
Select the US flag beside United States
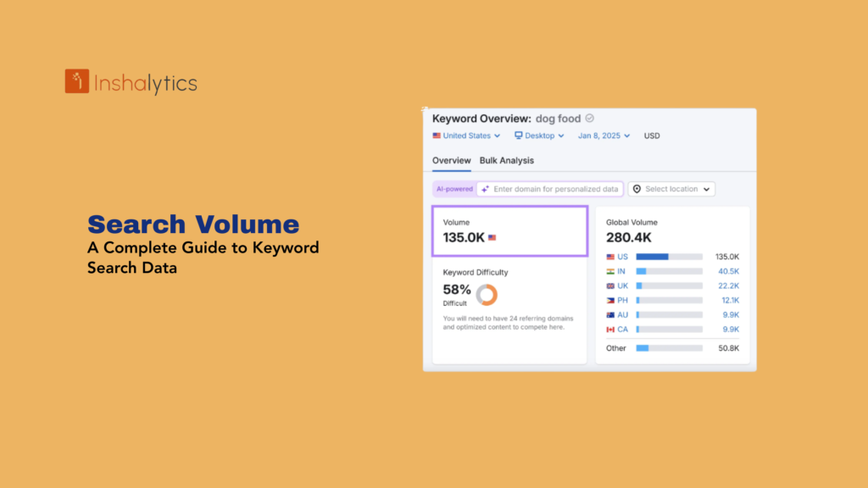click(x=436, y=136)
